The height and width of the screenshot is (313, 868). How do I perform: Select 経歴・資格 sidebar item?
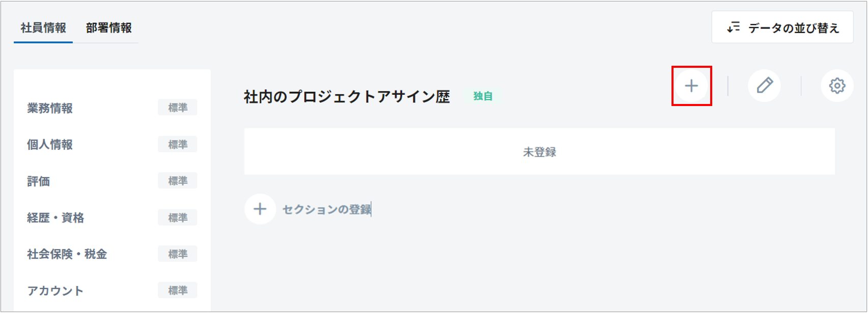click(x=55, y=218)
